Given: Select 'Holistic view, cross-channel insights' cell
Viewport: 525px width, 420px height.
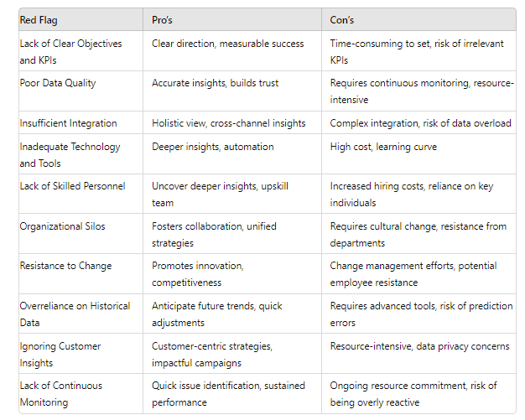Looking at the screenshot, I should click(232, 123).
